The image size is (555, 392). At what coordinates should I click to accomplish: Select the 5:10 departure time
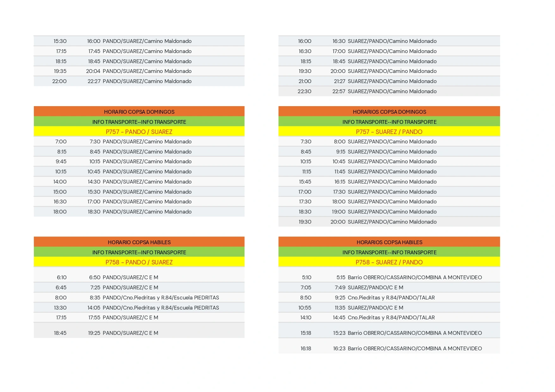click(x=306, y=277)
